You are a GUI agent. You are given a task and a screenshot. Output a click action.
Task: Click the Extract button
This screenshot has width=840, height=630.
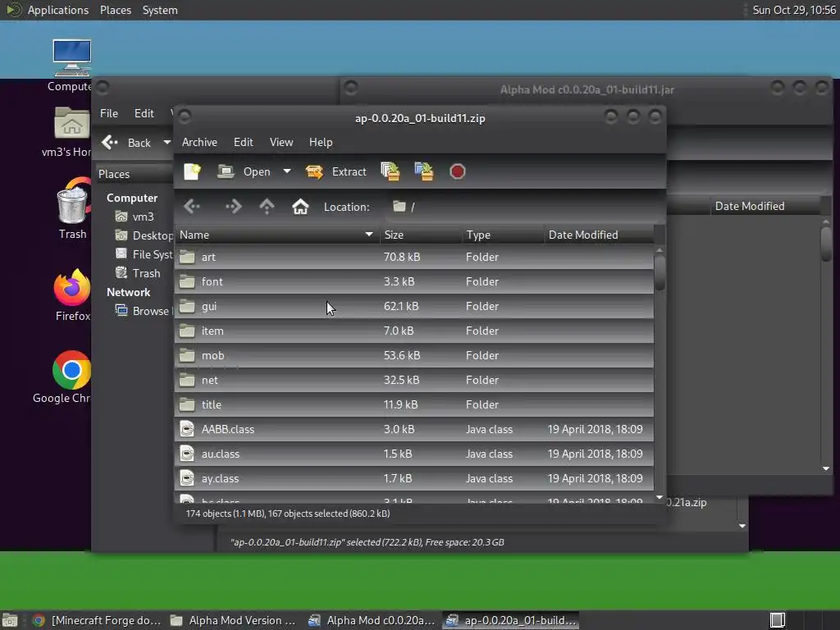(336, 171)
